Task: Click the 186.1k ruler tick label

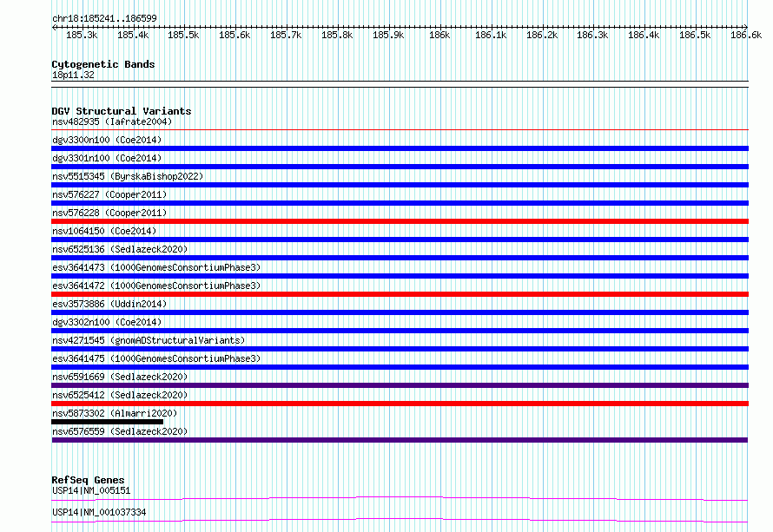Action: point(491,35)
